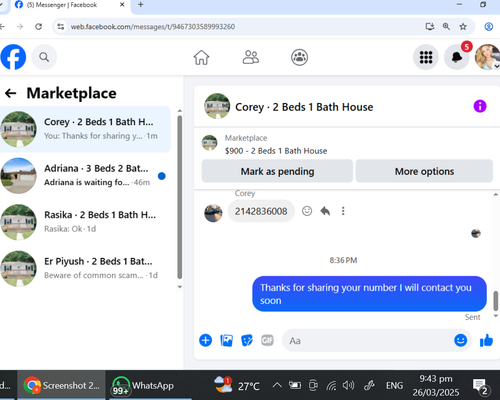The width and height of the screenshot is (500, 400).
Task: Open the Groups icon in top navigation
Action: point(299,57)
